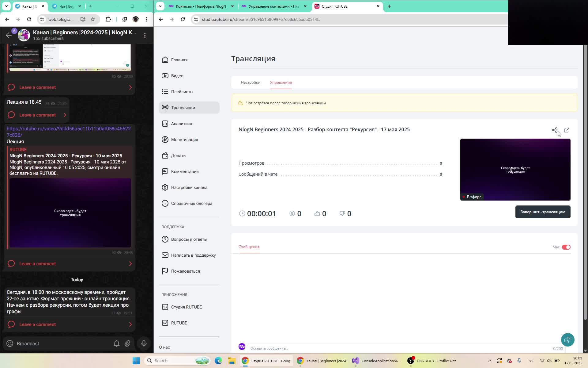The height and width of the screenshot is (368, 588).
Task: Open Главная in RUTUBE studio sidebar
Action: click(175, 60)
